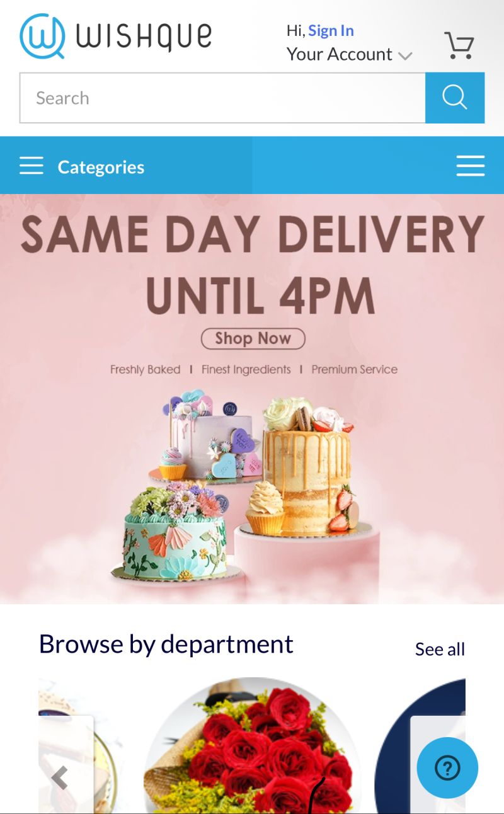Click the Sign In link

point(331,30)
